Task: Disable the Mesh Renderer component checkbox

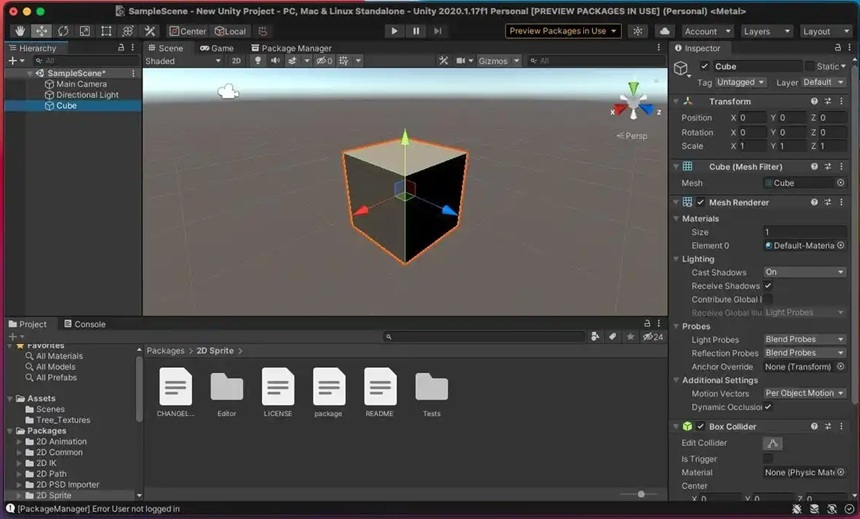Action: click(700, 202)
